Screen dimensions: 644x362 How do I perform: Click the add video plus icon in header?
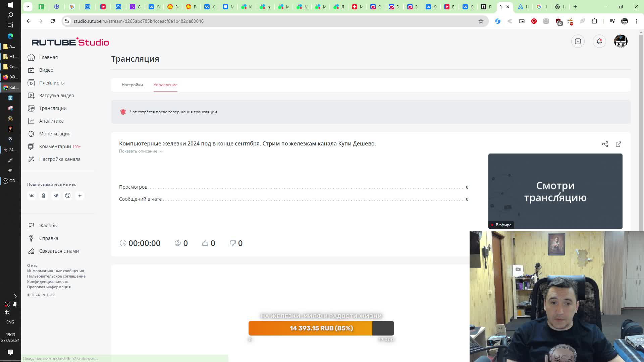coord(578,41)
